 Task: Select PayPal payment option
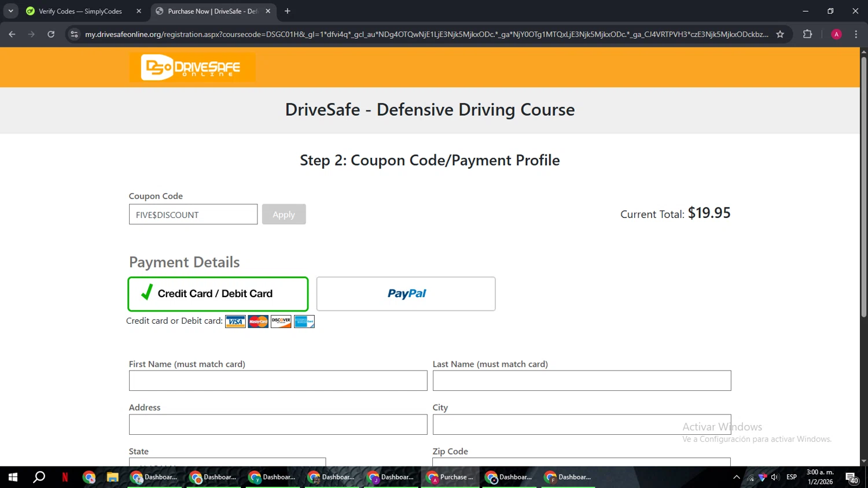click(406, 294)
